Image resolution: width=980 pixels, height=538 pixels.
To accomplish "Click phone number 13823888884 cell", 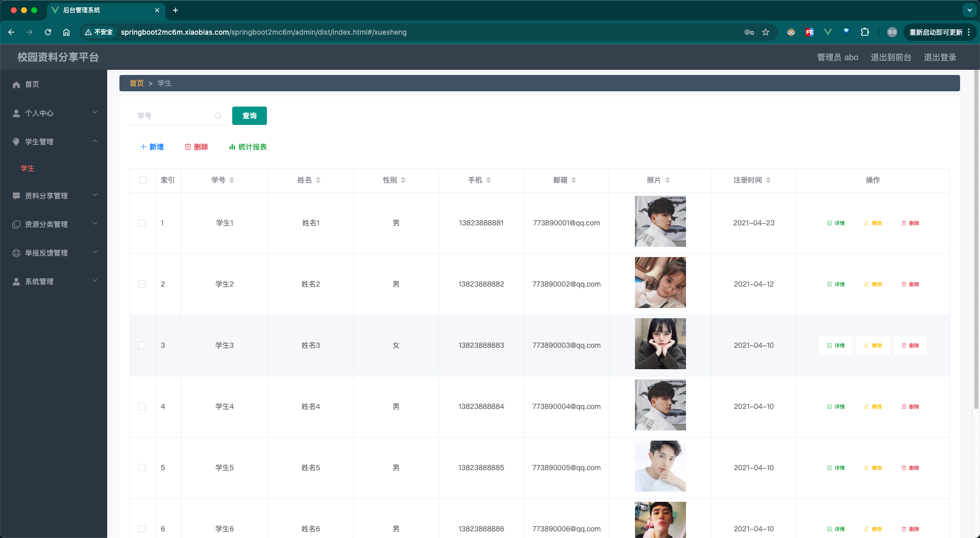I will tap(481, 406).
